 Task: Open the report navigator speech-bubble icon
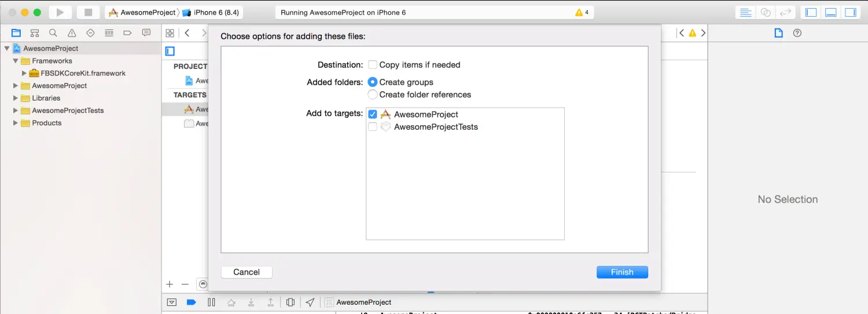[146, 33]
